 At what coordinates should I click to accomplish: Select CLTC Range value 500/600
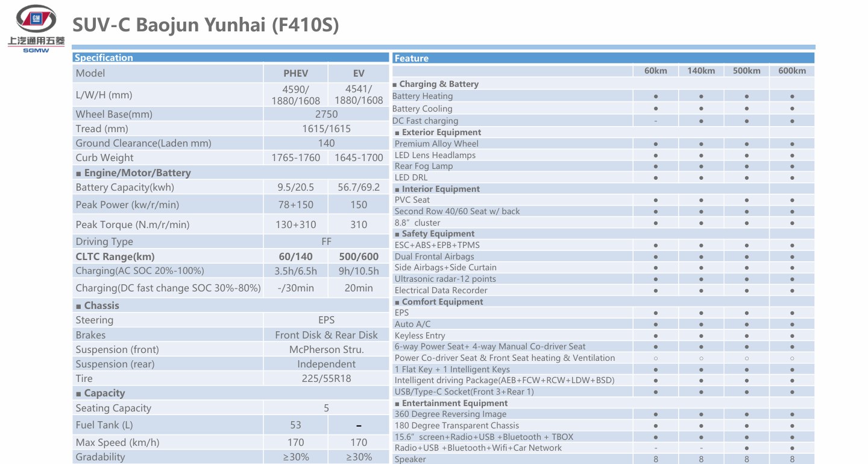click(359, 256)
